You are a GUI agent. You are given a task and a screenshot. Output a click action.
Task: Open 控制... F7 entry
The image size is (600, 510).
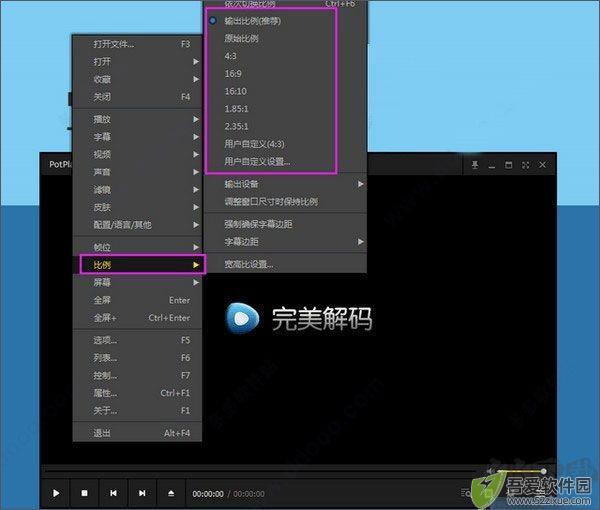[x=137, y=375]
